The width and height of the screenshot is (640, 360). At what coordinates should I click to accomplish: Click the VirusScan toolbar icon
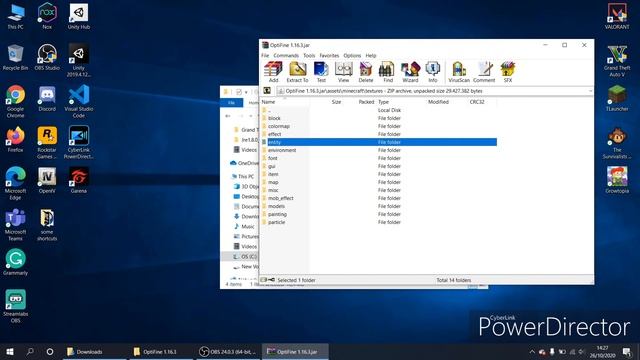(x=459, y=72)
